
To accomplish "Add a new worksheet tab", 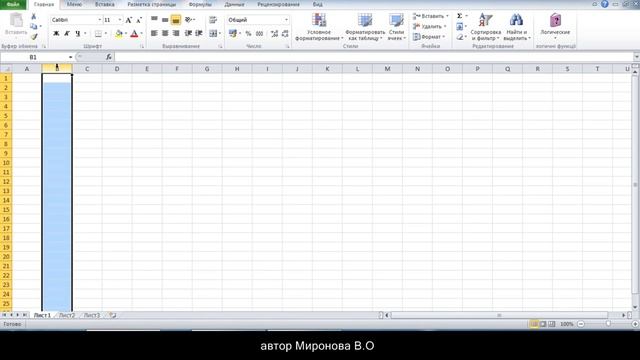I will click(112, 315).
